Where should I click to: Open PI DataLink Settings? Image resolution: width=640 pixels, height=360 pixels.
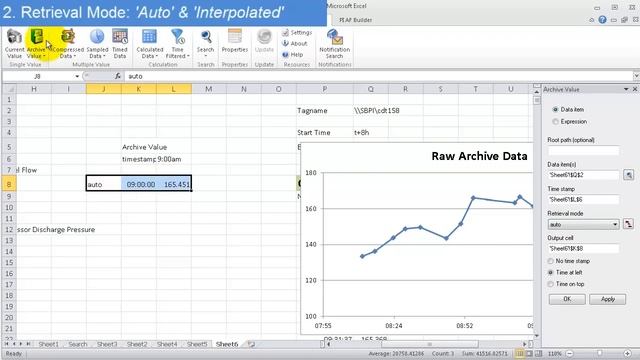[x=297, y=33]
